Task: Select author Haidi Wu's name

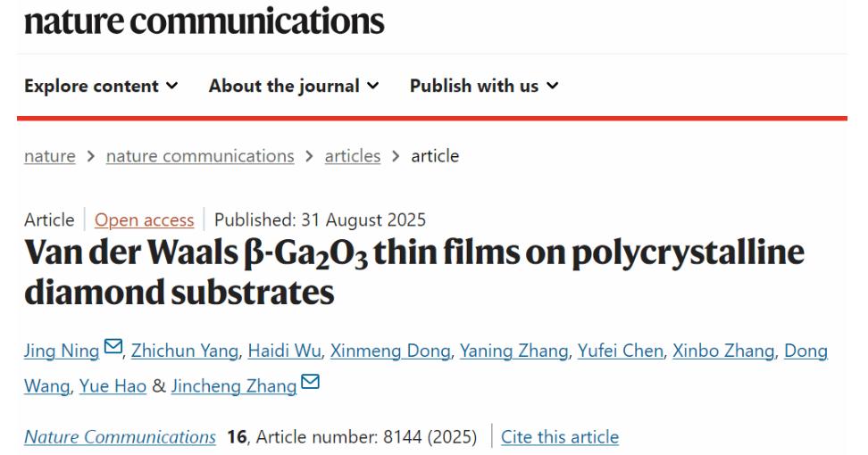Action: pyautogui.click(x=284, y=352)
